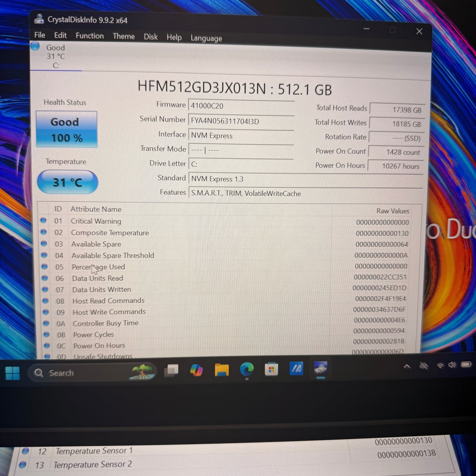Click the raw value 0000000245ED1D
The width and height of the screenshot is (476, 476).
[x=379, y=288]
